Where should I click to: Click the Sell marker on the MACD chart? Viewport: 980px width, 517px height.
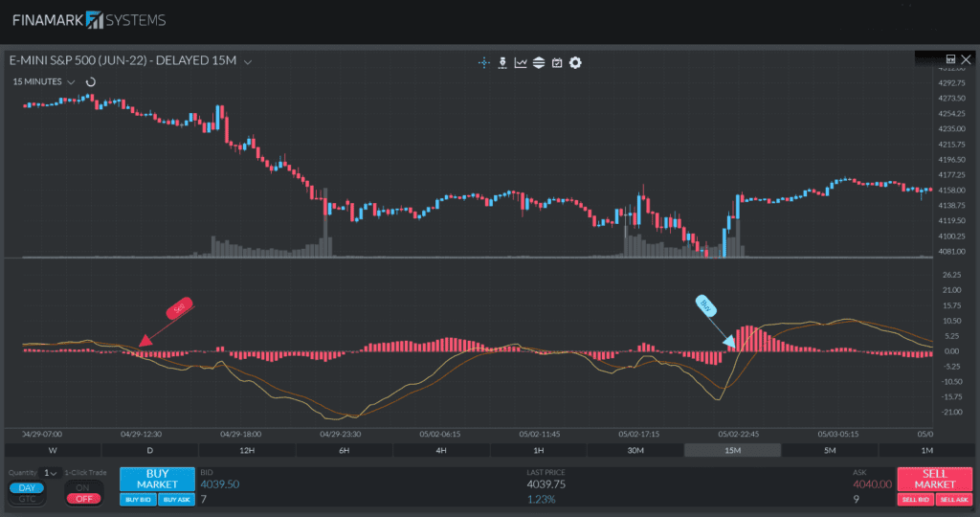click(x=179, y=308)
